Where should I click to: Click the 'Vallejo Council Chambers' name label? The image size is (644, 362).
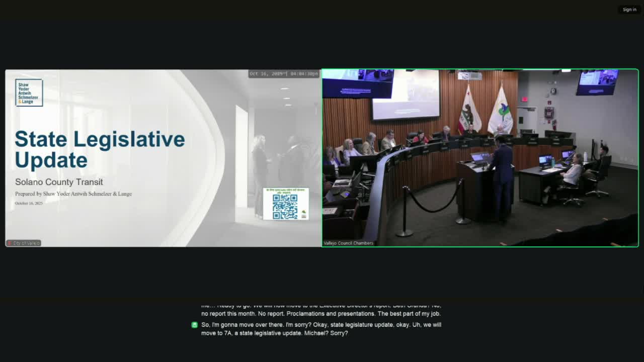click(348, 243)
